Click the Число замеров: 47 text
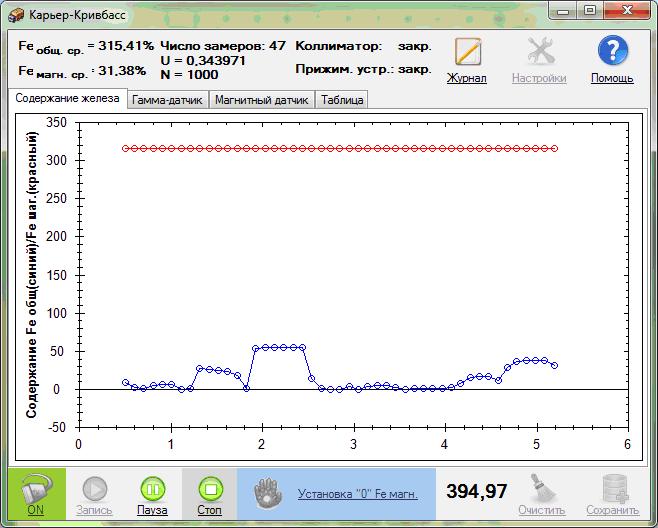The width and height of the screenshot is (658, 528). [x=223, y=45]
